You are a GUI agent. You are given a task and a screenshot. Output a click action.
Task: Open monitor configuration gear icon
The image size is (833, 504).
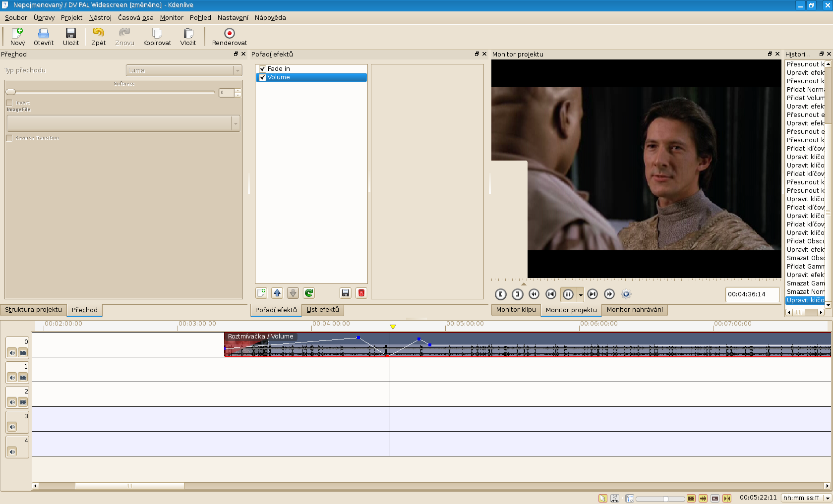(x=626, y=294)
